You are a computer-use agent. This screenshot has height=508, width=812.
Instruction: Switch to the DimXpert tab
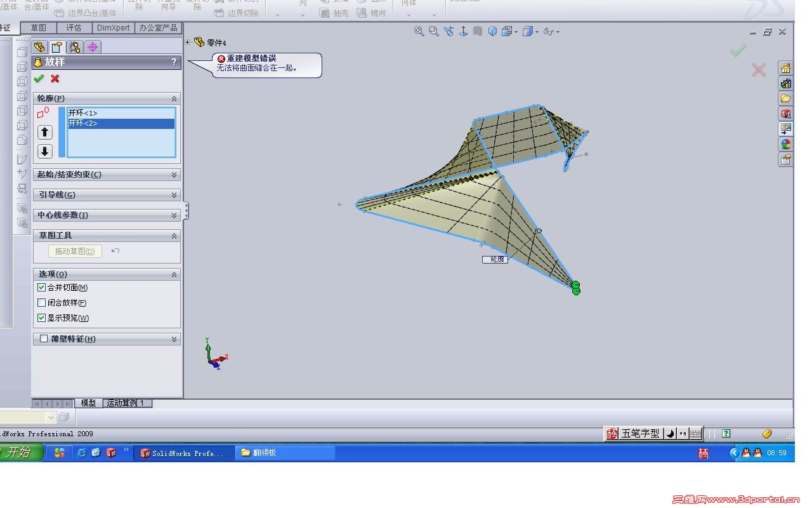point(114,28)
